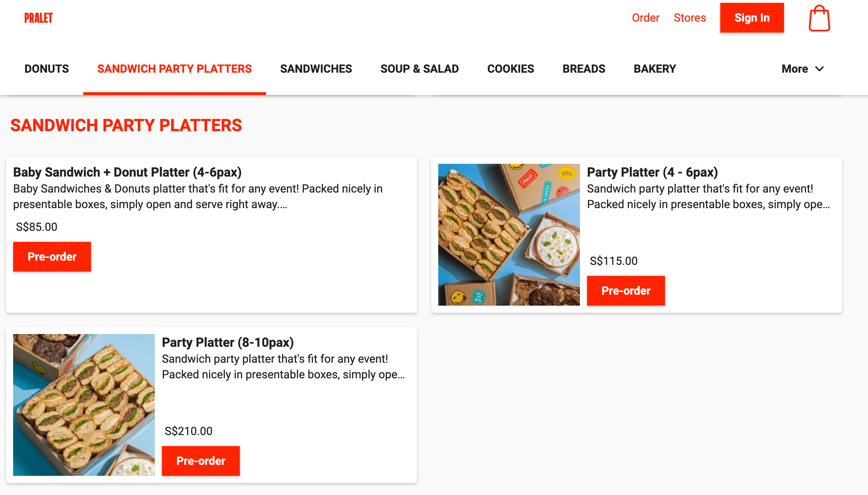Expand the More categories dropdown
The height and width of the screenshot is (495, 868).
[802, 69]
